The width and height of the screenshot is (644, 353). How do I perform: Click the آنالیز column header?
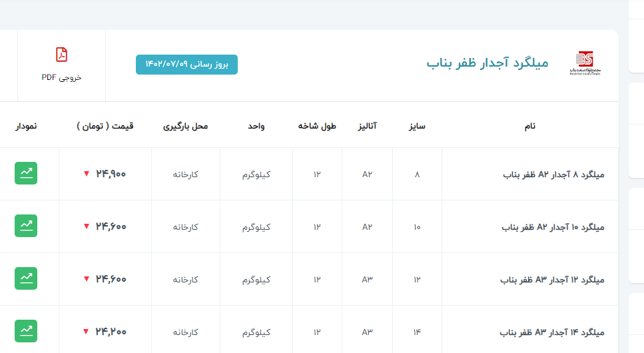(x=367, y=125)
